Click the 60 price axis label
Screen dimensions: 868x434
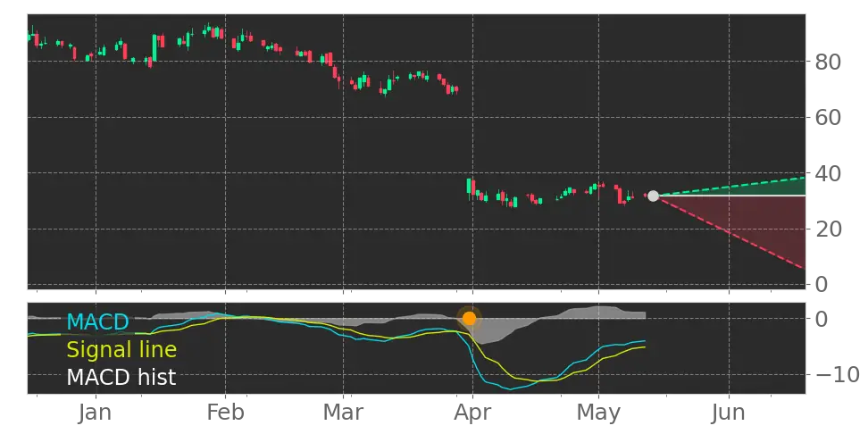point(828,117)
